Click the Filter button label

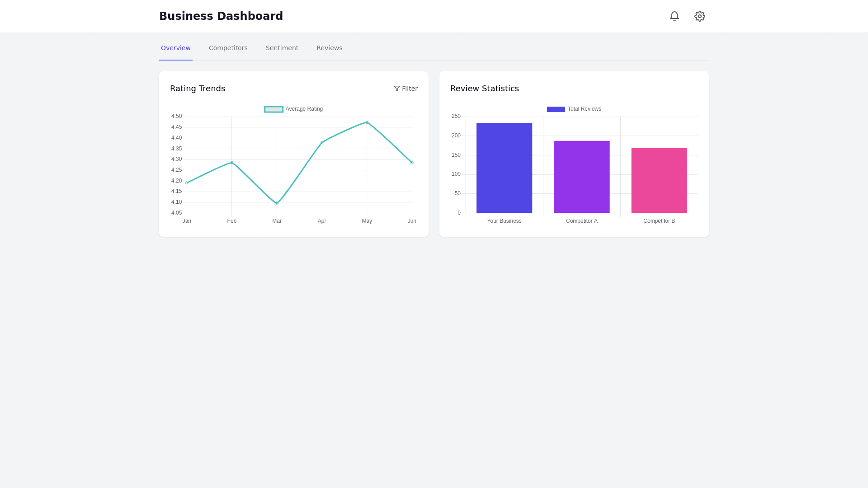410,89
